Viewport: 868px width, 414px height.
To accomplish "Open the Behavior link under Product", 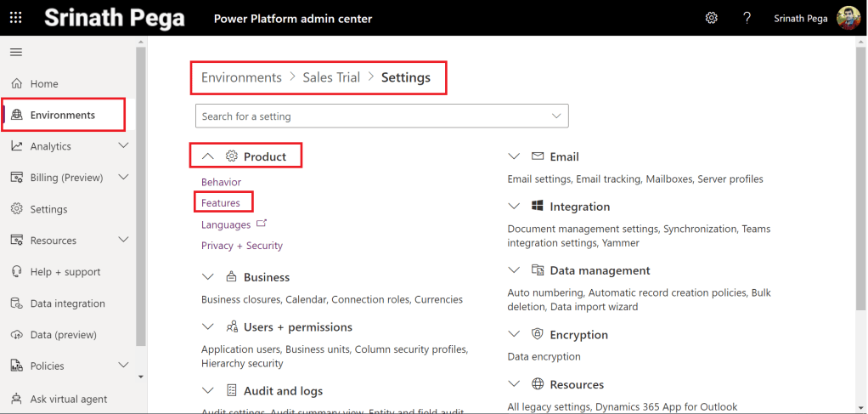I will tap(221, 182).
